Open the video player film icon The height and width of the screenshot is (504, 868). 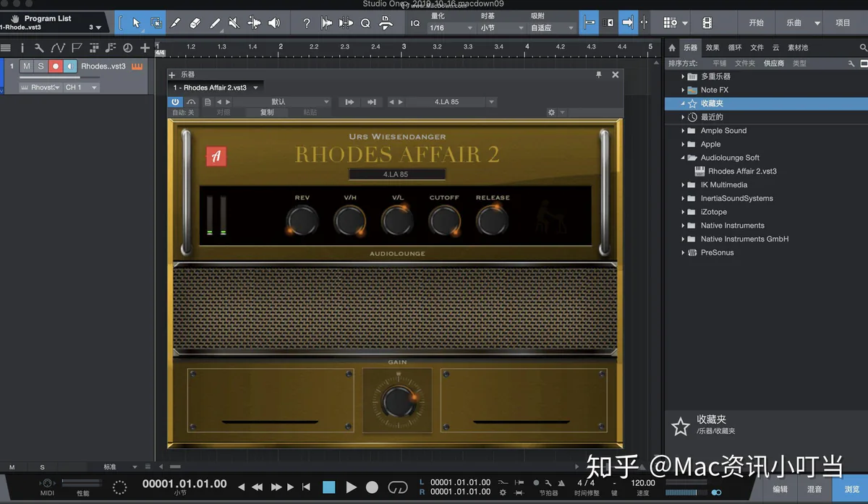pyautogui.click(x=707, y=23)
